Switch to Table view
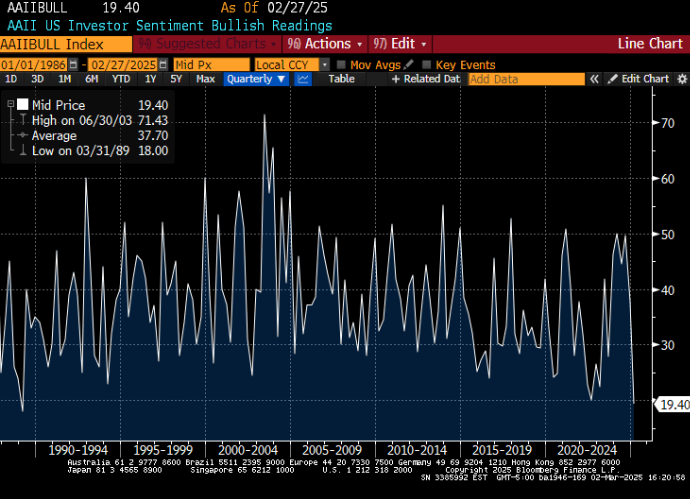This screenshot has width=690, height=501. pyautogui.click(x=341, y=79)
